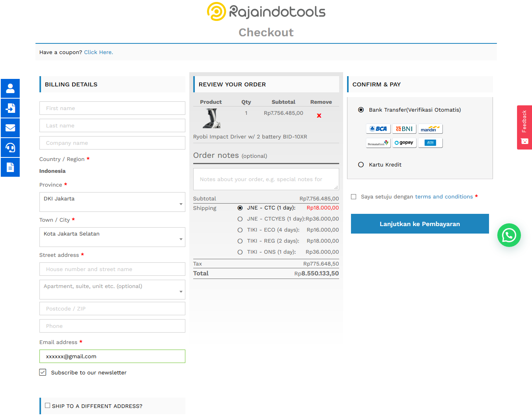Remove product with the red X
Screen dimensions: 532x419
(x=319, y=116)
